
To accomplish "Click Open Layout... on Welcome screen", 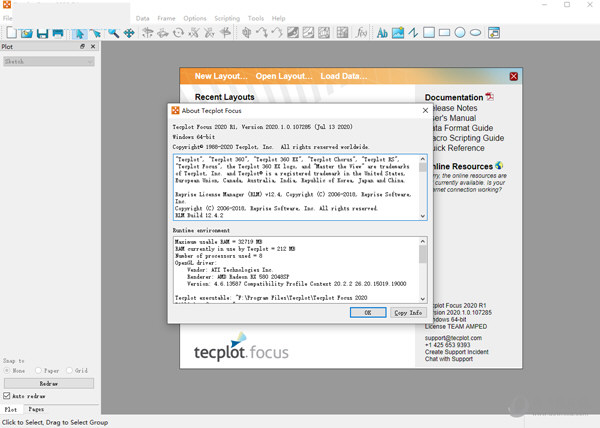I will (x=284, y=76).
